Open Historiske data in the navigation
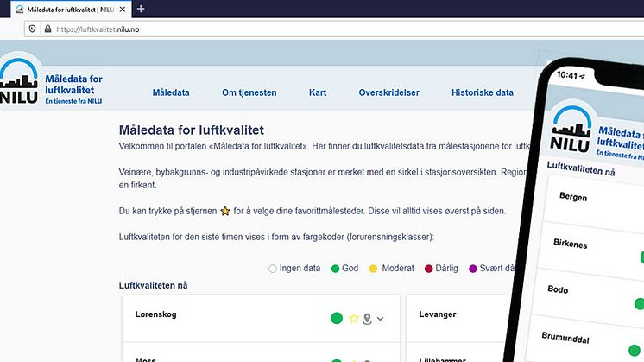This screenshot has height=362, width=644. point(483,92)
